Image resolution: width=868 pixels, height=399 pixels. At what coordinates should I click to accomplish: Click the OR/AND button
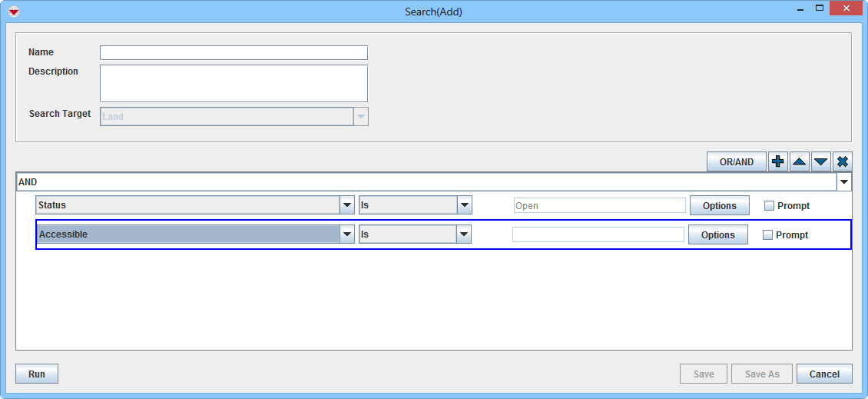point(736,162)
